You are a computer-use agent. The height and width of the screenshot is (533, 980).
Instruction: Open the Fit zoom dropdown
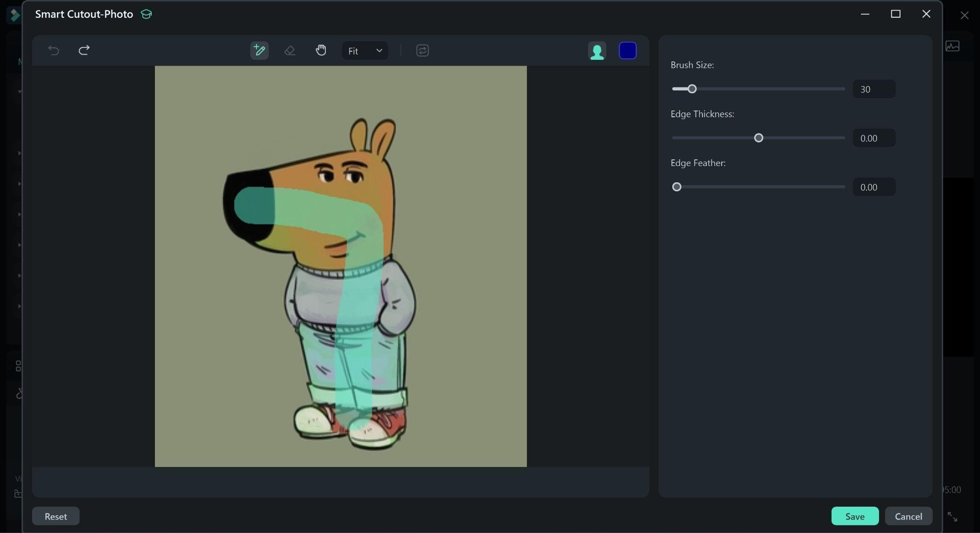click(x=365, y=51)
